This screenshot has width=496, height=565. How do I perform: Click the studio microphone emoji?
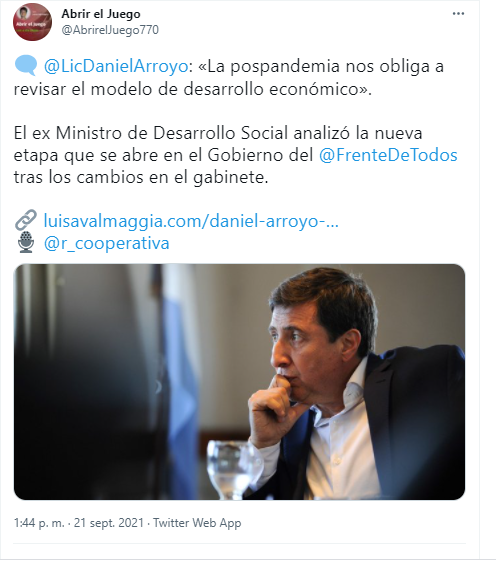pyautogui.click(x=26, y=242)
